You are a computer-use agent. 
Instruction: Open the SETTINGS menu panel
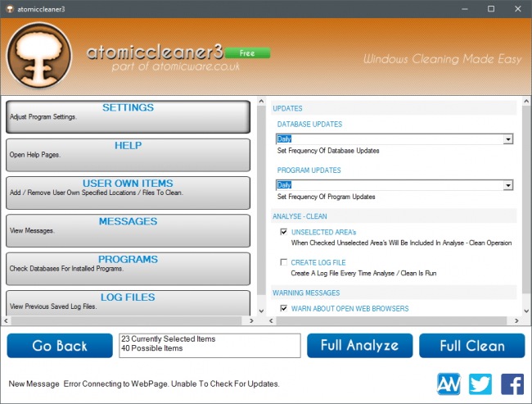pos(128,116)
